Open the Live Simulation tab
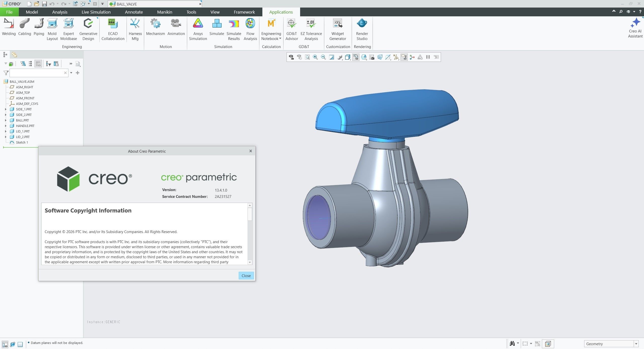The width and height of the screenshot is (644, 349). tap(96, 12)
